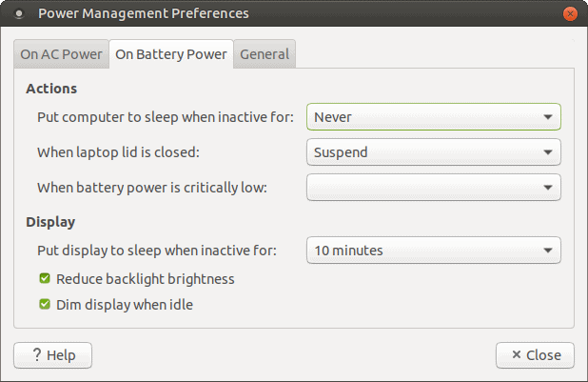Image resolution: width=588 pixels, height=382 pixels.
Task: Click the arrow on the Suspend dropdown
Action: [x=548, y=152]
